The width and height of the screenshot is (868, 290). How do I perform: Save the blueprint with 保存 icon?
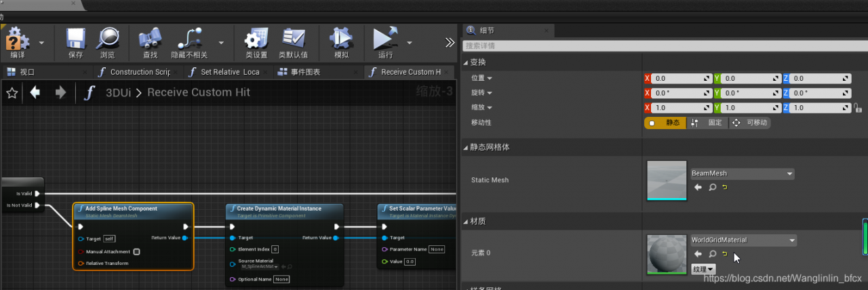(75, 39)
